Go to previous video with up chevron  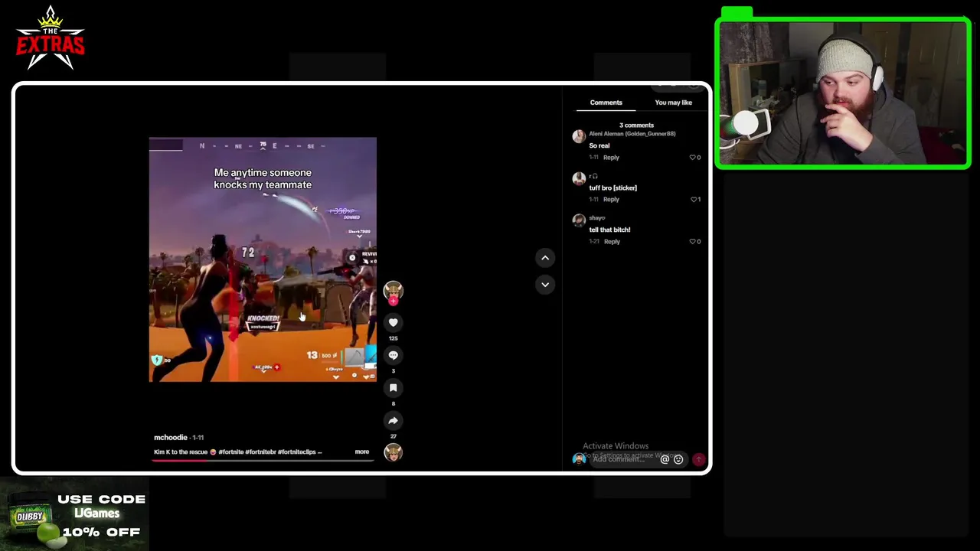click(545, 258)
